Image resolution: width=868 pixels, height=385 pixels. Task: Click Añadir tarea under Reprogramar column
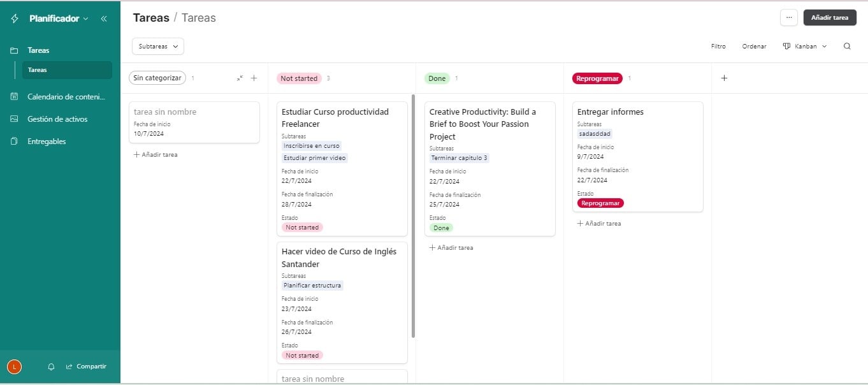(599, 224)
